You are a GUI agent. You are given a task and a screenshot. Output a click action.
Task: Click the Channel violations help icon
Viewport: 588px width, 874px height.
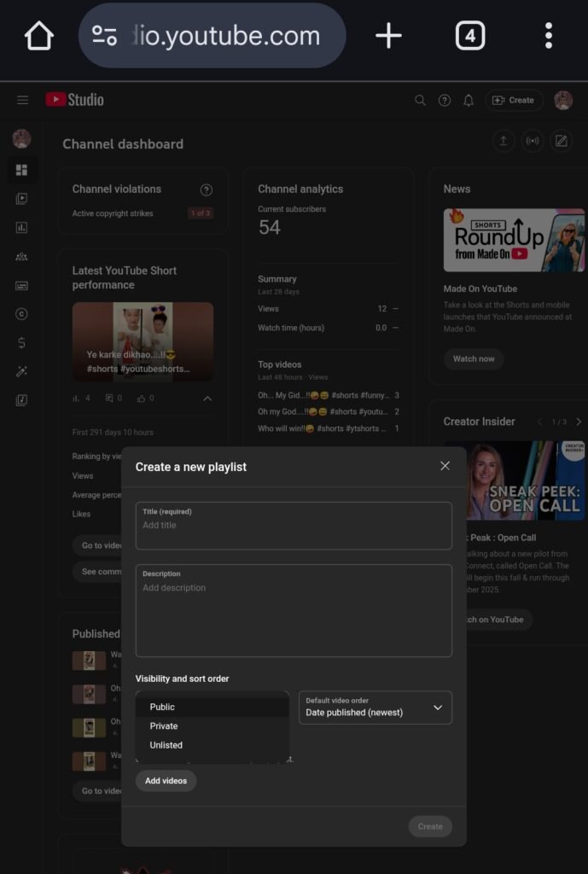207,190
